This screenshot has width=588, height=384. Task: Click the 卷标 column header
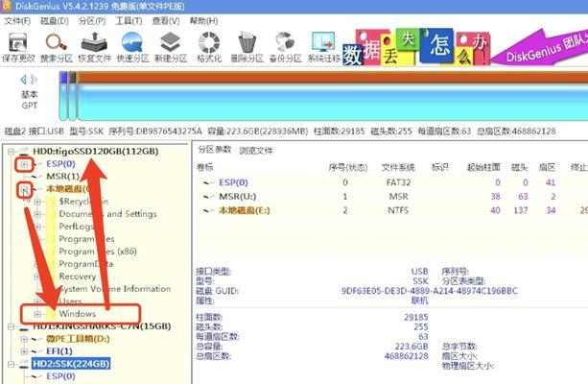[x=204, y=167]
